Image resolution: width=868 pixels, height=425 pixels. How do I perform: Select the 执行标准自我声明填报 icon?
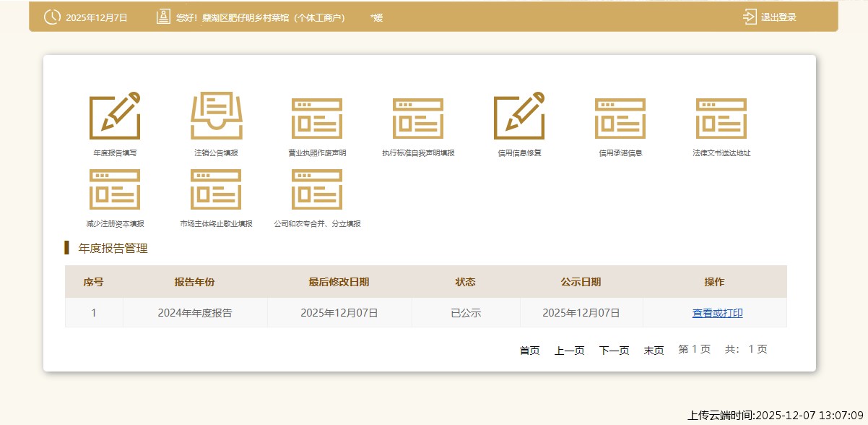(418, 118)
